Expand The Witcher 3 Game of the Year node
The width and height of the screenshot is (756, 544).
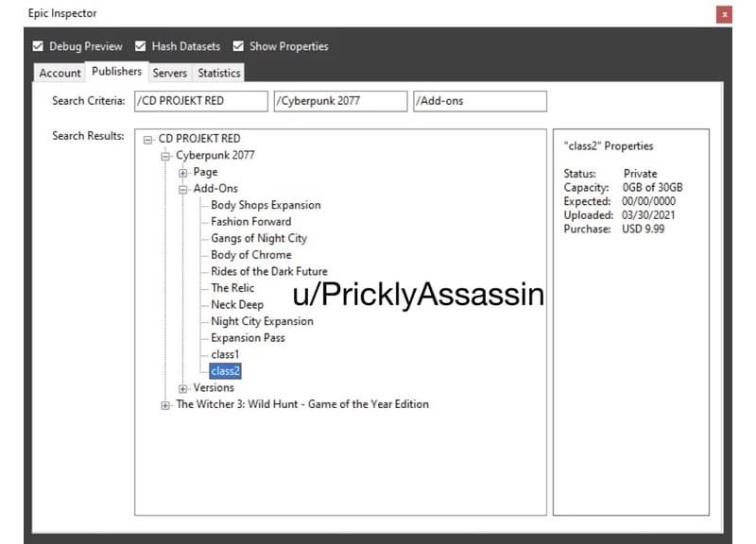(x=165, y=405)
